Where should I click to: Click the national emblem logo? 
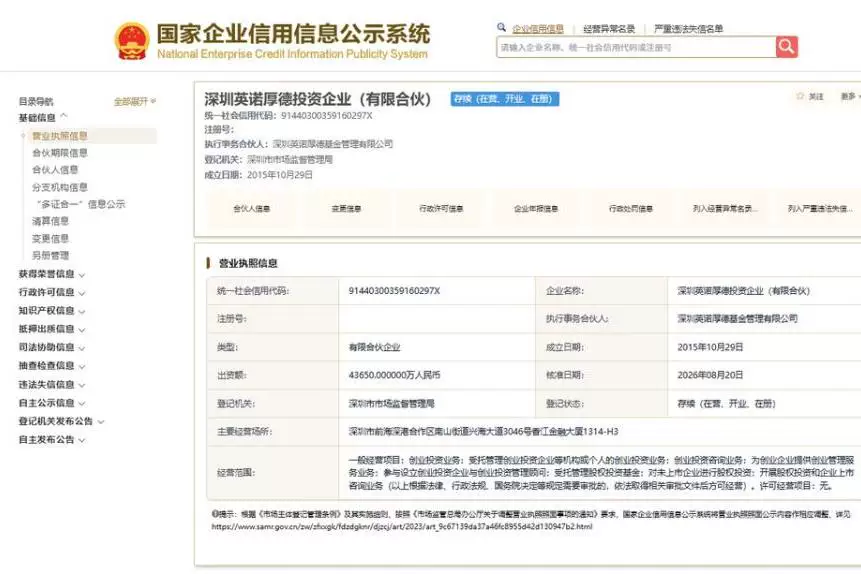[132, 41]
